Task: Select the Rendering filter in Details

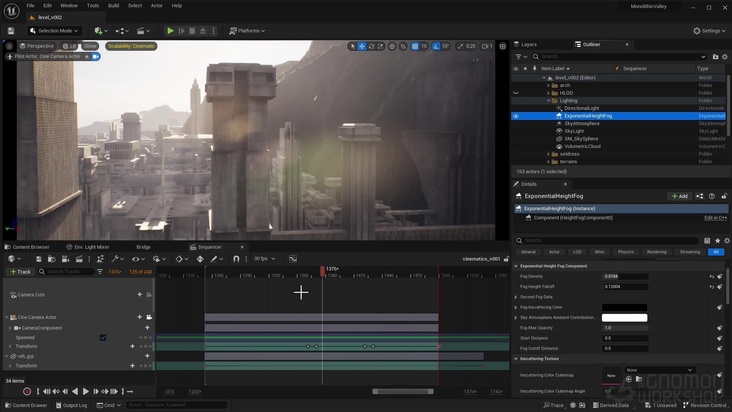Action: point(656,252)
